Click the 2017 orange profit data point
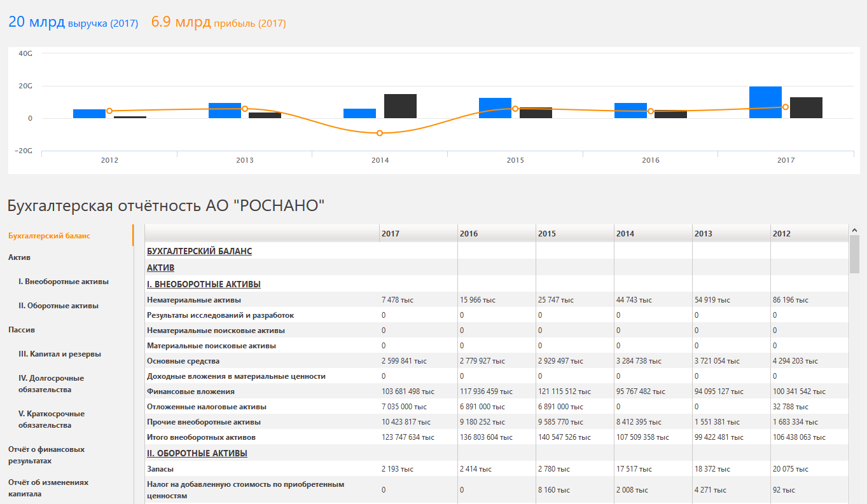 (786, 107)
